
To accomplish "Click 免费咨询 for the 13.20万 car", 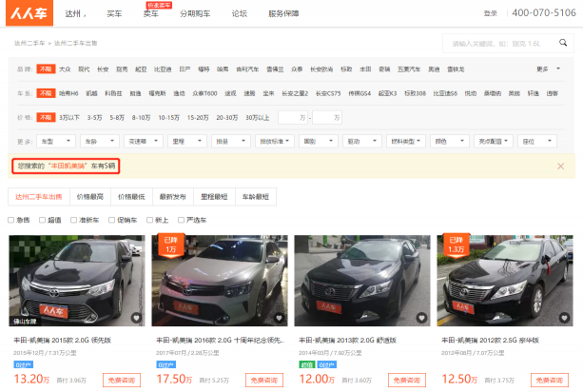I will (122, 380).
